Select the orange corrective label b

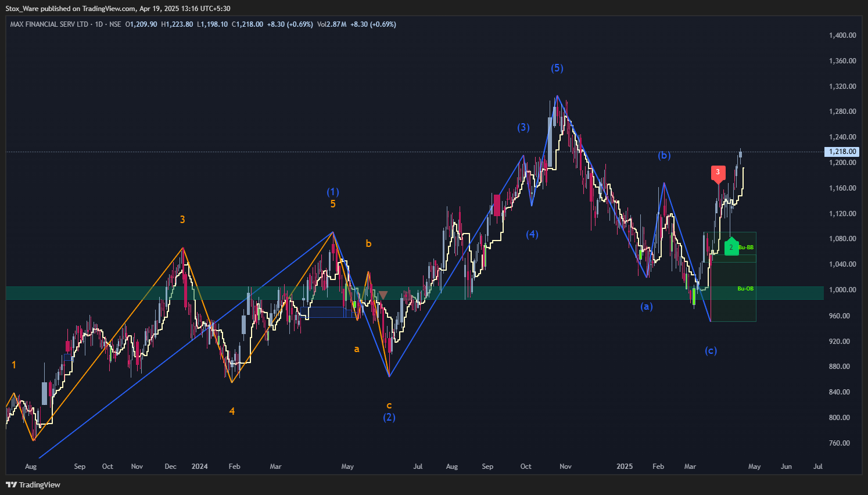pos(368,243)
